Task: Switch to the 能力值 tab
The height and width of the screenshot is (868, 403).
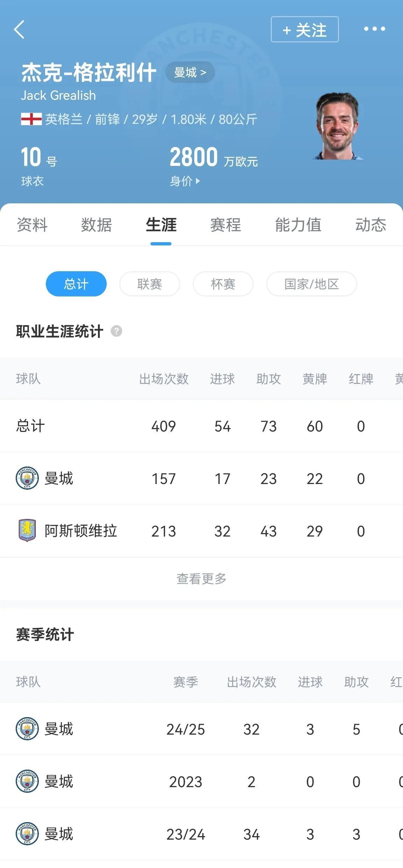Action: click(298, 225)
